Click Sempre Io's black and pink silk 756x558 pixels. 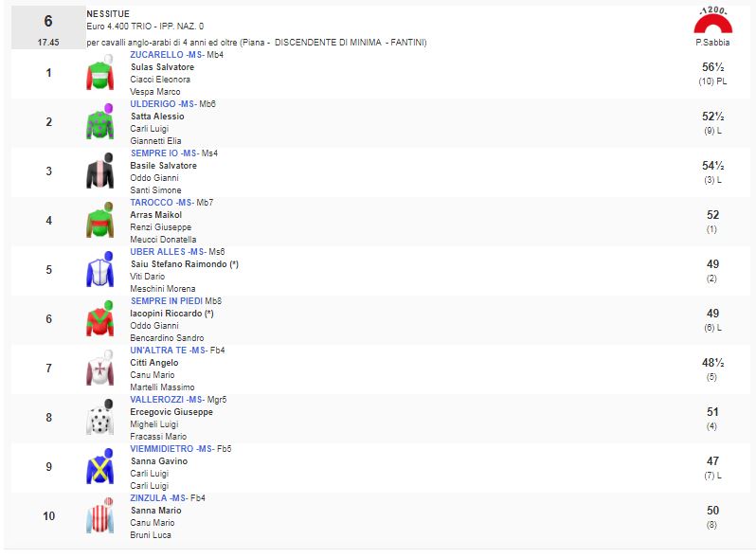pos(99,171)
